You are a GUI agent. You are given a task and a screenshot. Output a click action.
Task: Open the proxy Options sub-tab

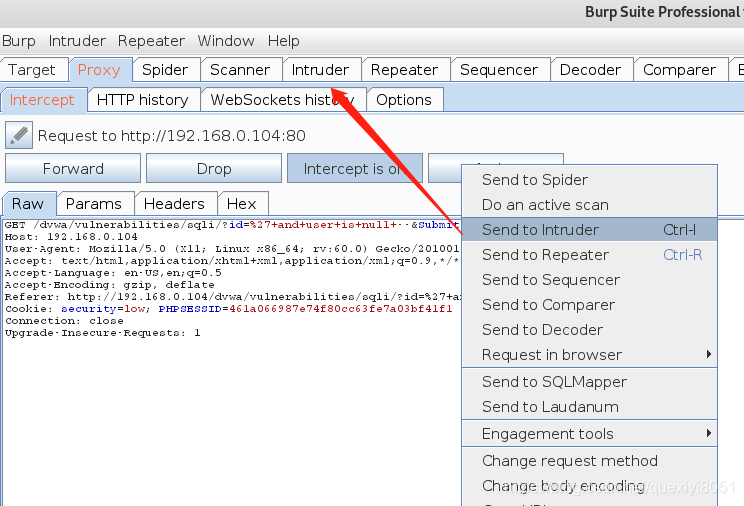pyautogui.click(x=405, y=100)
